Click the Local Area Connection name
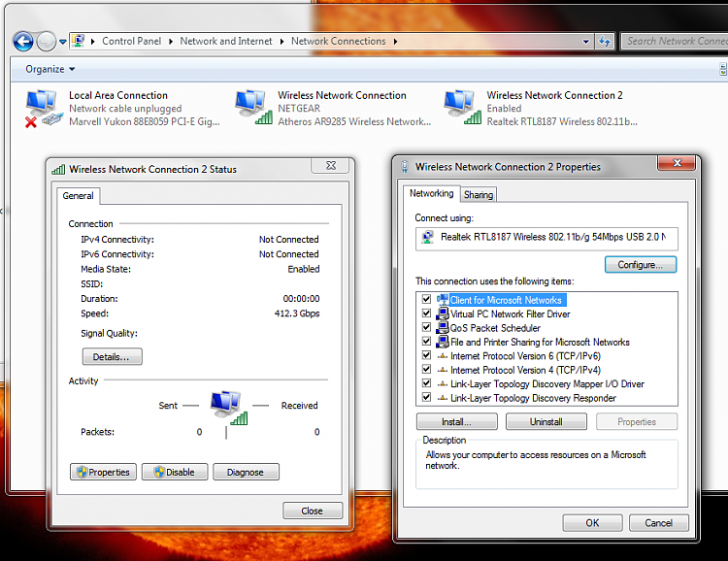This screenshot has width=728, height=561. click(118, 95)
